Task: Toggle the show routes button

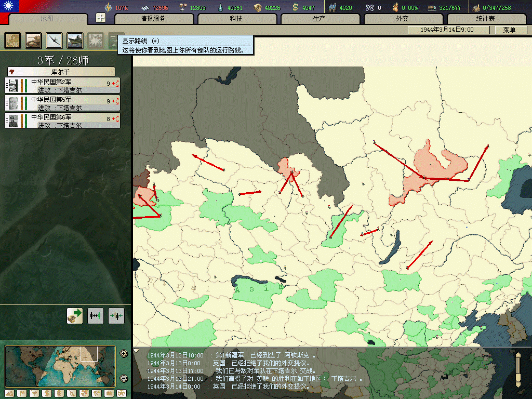Action: pos(115,41)
